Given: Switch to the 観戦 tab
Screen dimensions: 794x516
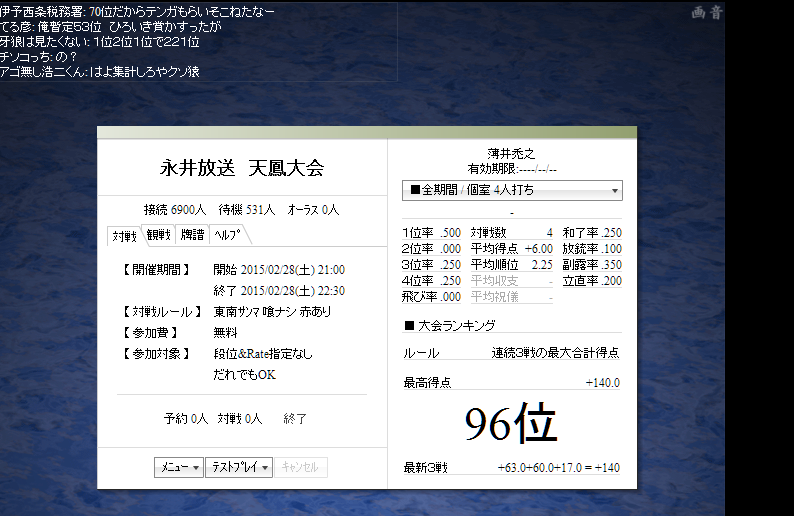Looking at the screenshot, I should click(158, 235).
